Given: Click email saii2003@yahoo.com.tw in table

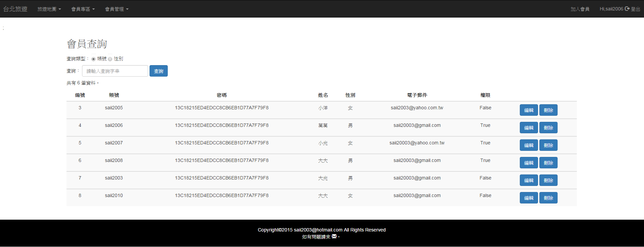Looking at the screenshot, I should 417,108.
